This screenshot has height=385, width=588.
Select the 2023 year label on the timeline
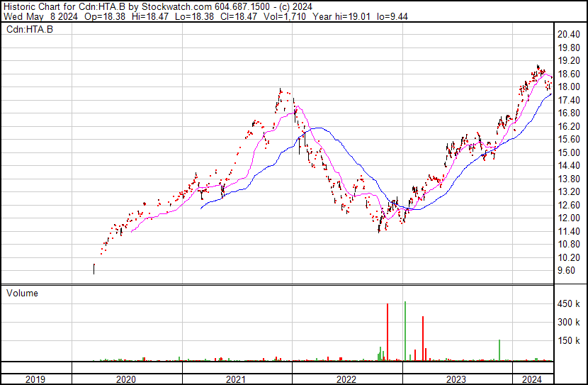456,379
